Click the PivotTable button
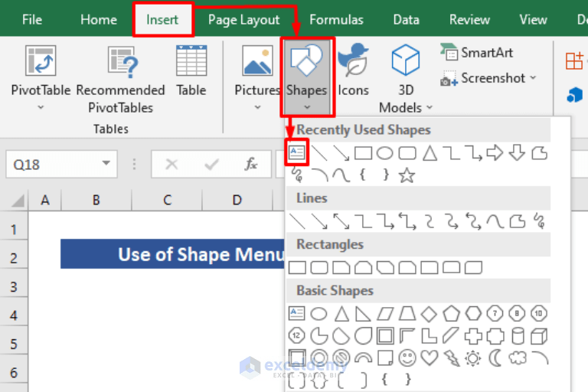 pos(41,78)
